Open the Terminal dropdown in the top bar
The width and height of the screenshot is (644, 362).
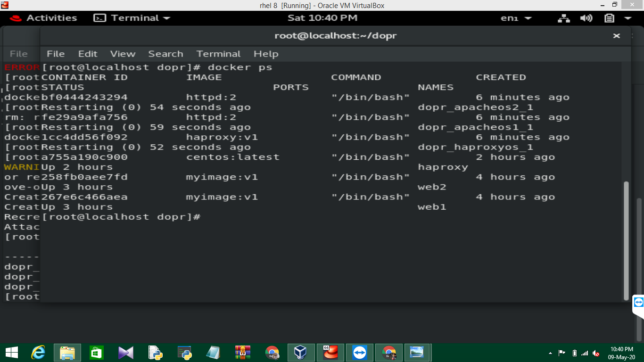135,17
